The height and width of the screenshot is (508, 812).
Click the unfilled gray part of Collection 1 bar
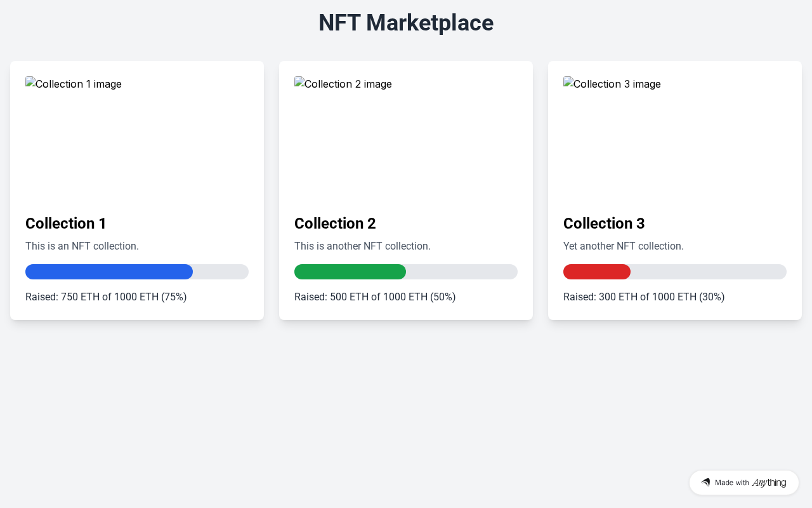[x=220, y=272]
